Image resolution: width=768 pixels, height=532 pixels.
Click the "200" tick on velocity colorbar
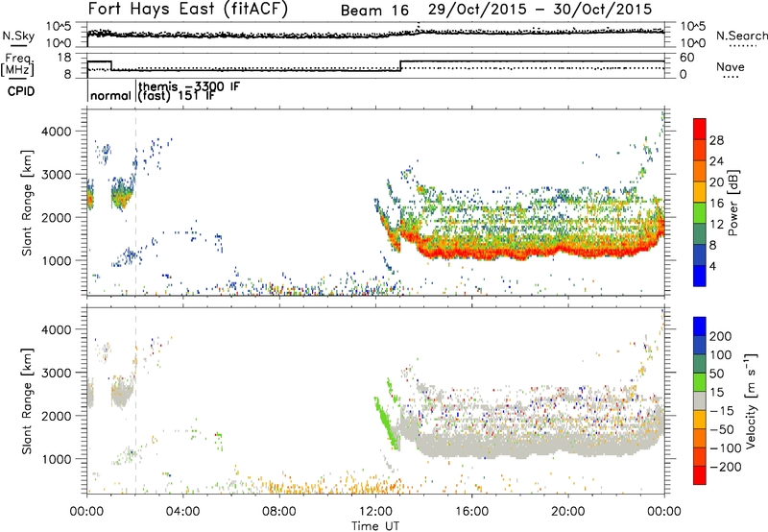point(721,336)
